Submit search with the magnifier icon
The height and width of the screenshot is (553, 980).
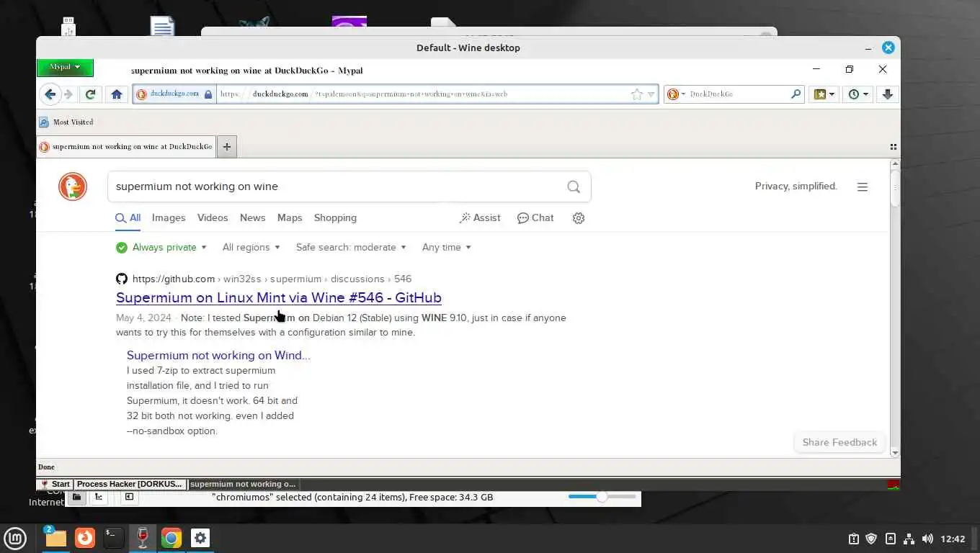click(574, 186)
